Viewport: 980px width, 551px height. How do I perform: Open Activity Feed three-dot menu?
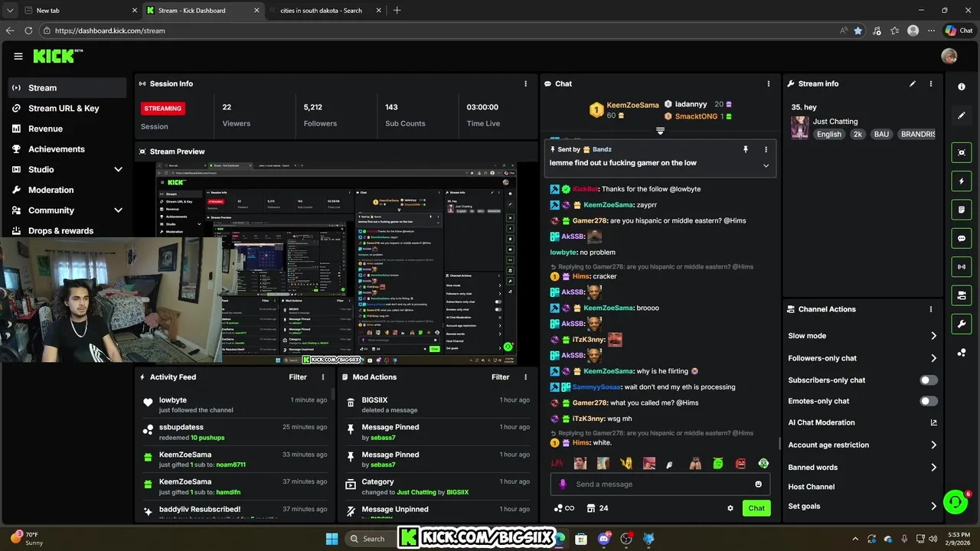tap(323, 377)
